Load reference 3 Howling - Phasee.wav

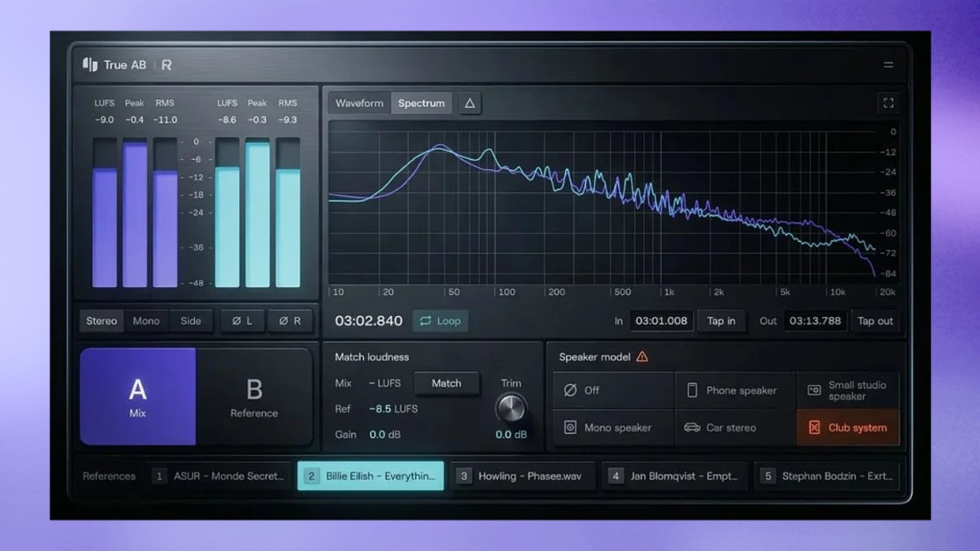[x=522, y=476]
